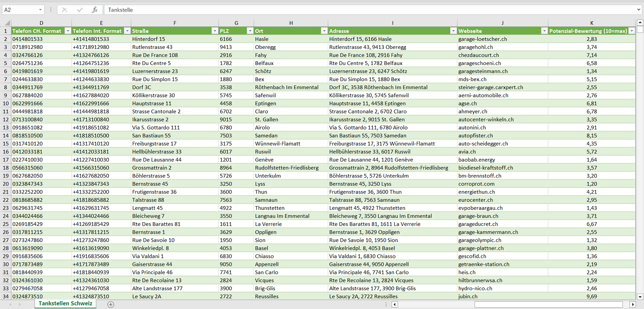Add a new sheet with plus icon
Screen dimensions: 644x309
click(111, 305)
